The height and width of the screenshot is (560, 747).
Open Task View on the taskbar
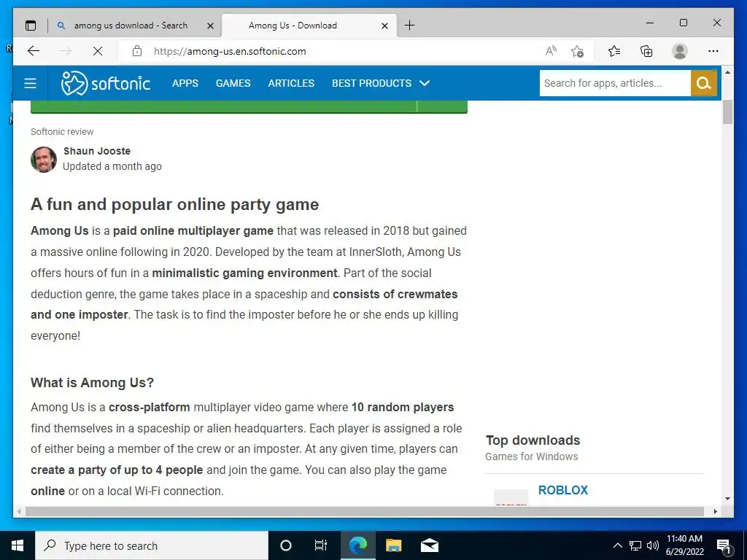(321, 545)
